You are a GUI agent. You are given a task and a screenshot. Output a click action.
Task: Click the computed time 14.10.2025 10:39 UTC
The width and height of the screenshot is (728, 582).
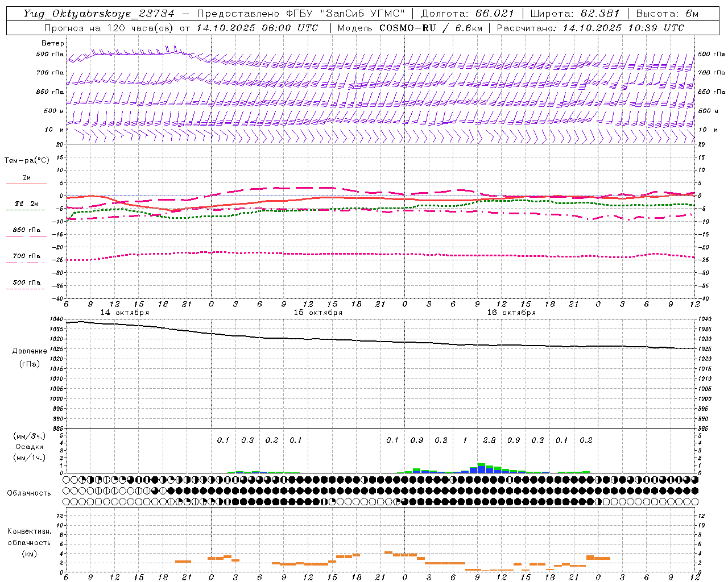pos(623,28)
